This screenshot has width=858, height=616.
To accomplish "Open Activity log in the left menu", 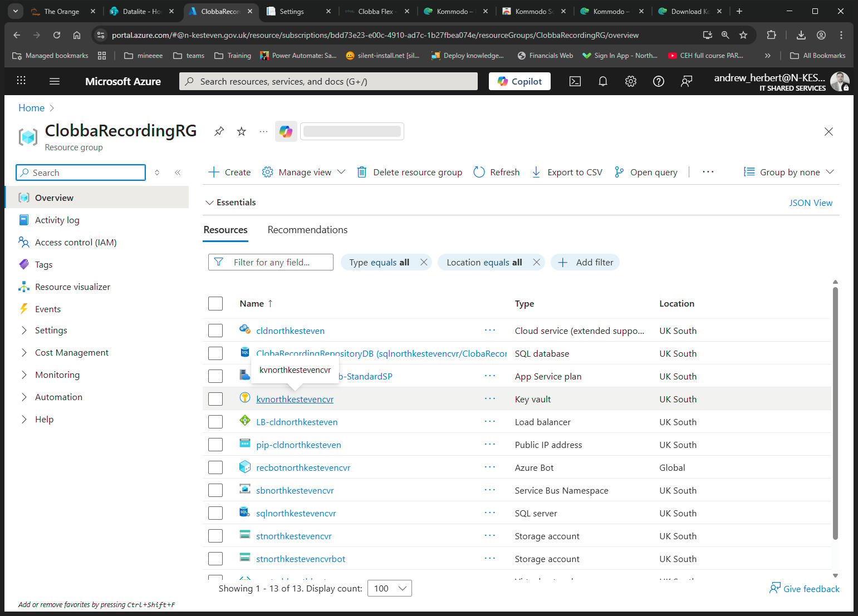I will point(57,220).
